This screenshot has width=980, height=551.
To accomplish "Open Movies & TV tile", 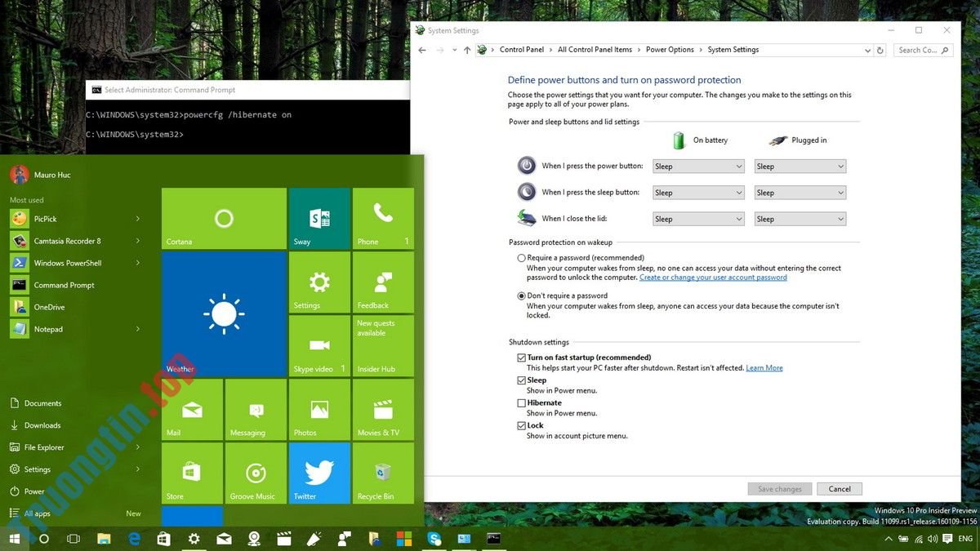I will [x=383, y=409].
